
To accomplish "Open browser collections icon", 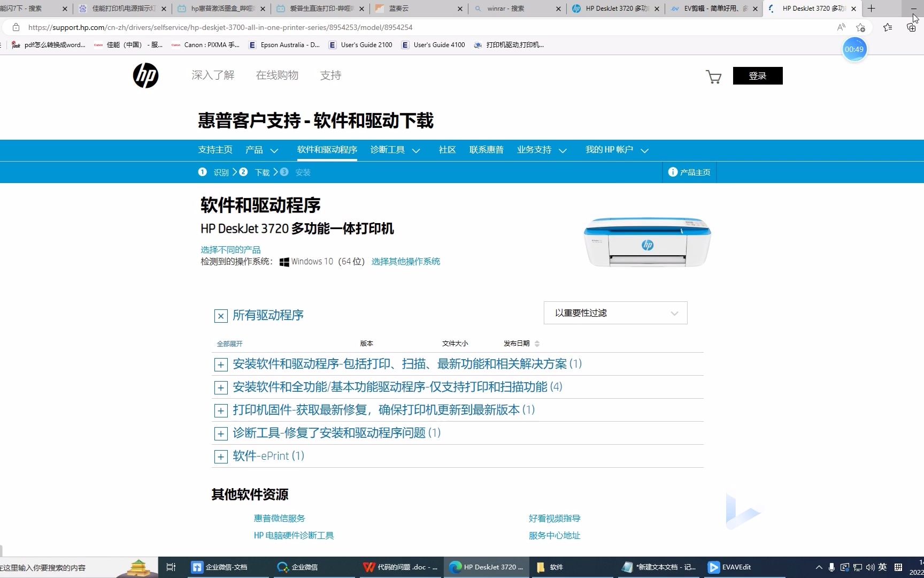I will 911,27.
